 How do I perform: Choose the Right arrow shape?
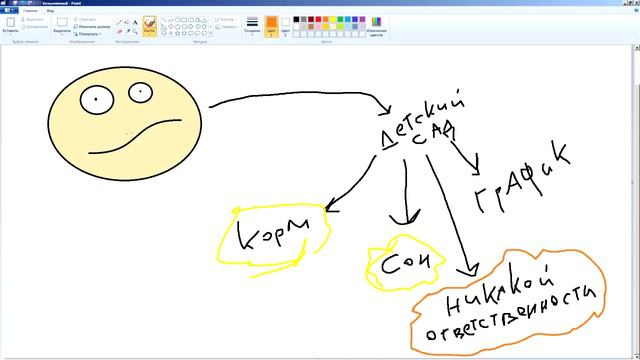(x=191, y=27)
